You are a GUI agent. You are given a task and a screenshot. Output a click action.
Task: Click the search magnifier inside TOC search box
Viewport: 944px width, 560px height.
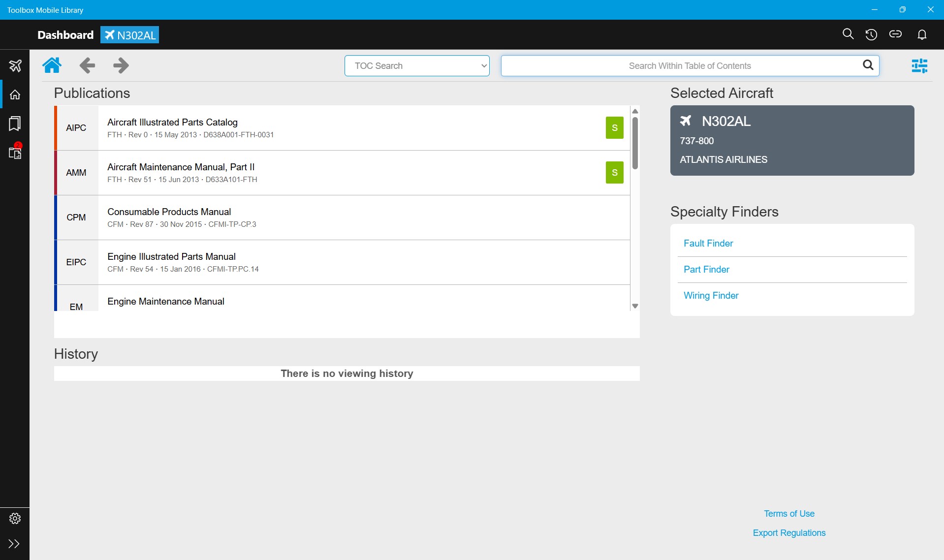point(868,65)
